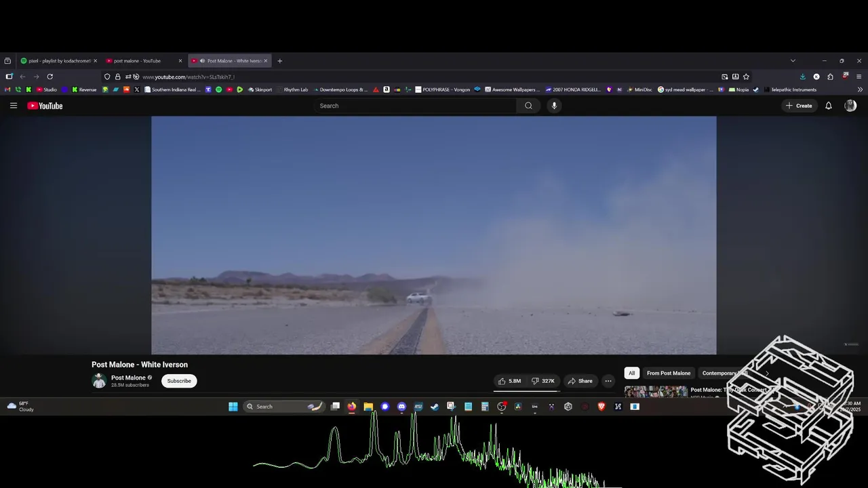The width and height of the screenshot is (868, 488).
Task: Open the weather widget showing 68°F Cloudy
Action: (x=20, y=407)
